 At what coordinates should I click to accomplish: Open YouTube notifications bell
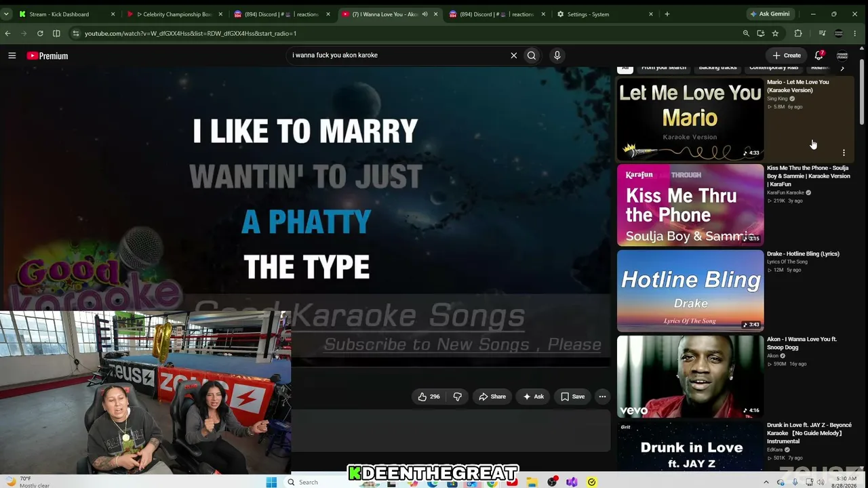[819, 55]
